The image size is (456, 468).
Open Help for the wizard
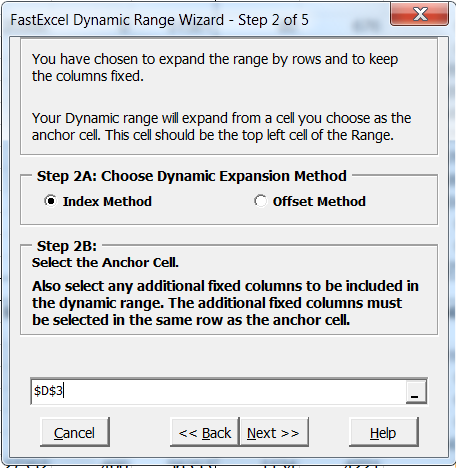click(383, 432)
